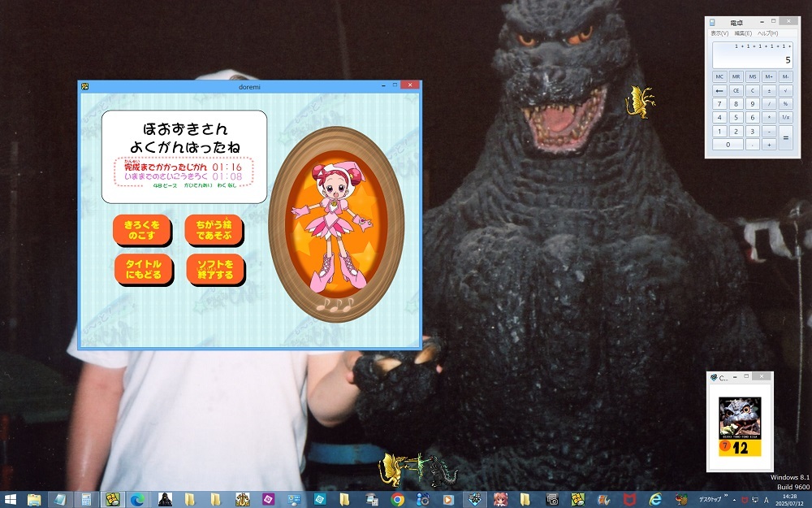Click calculator 9 key

pos(753,104)
